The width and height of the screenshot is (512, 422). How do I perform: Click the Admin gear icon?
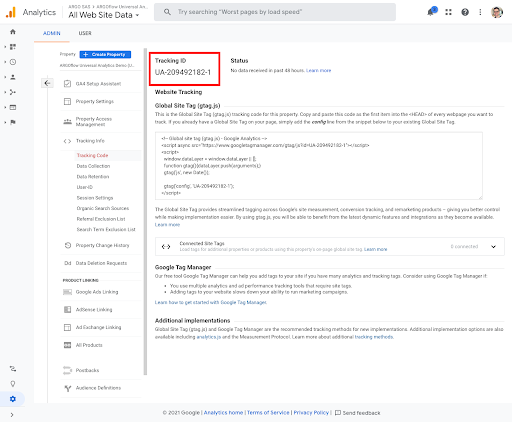click(x=13, y=399)
